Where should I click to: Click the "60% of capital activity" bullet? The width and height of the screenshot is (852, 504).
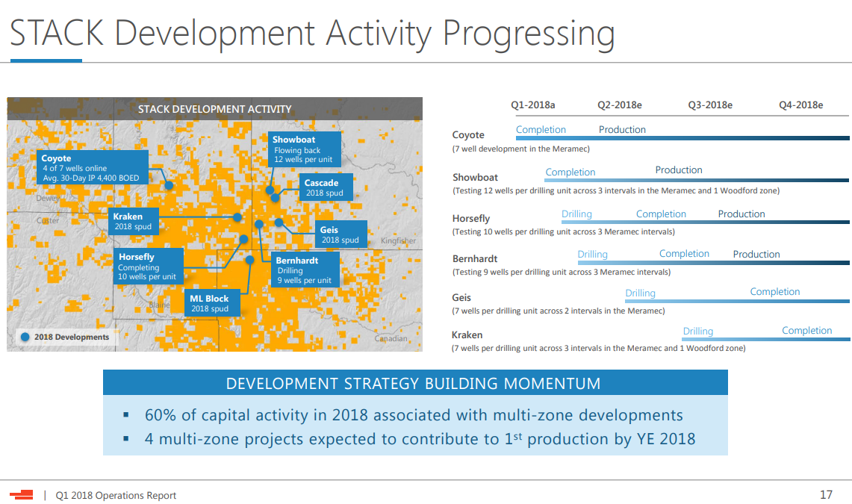click(x=414, y=415)
